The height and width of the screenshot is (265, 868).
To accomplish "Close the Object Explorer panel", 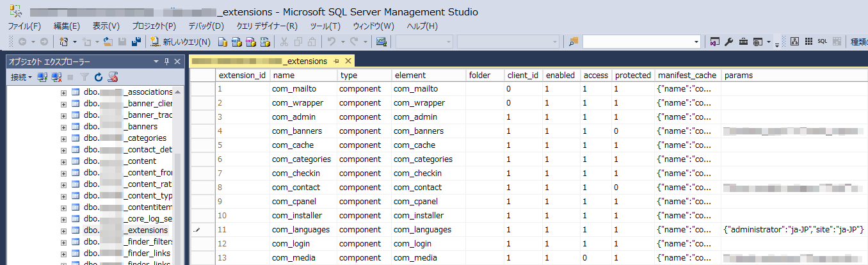I will [x=177, y=61].
